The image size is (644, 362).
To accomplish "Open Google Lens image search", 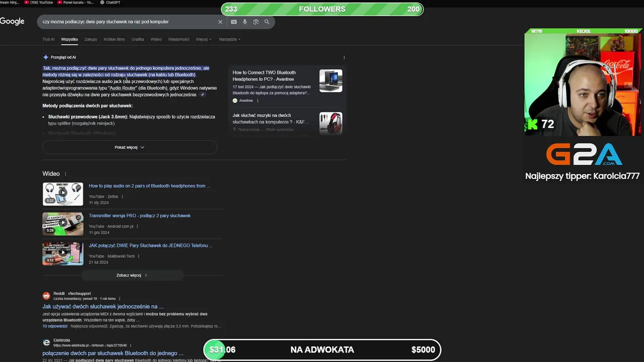I will 256,22.
